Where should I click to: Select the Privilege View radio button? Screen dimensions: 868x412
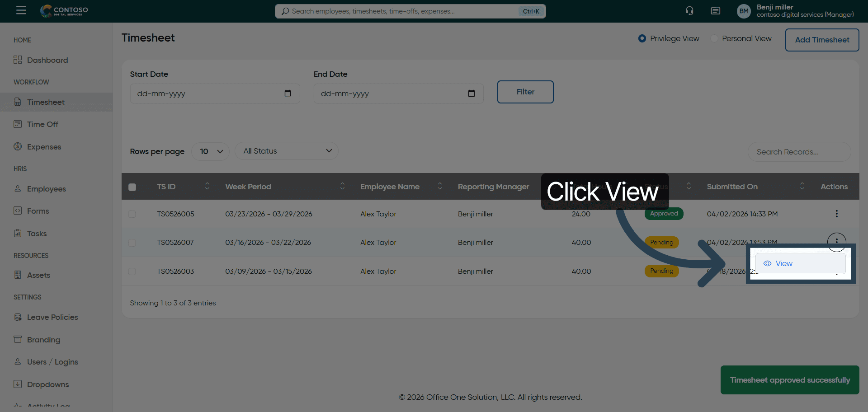(642, 38)
